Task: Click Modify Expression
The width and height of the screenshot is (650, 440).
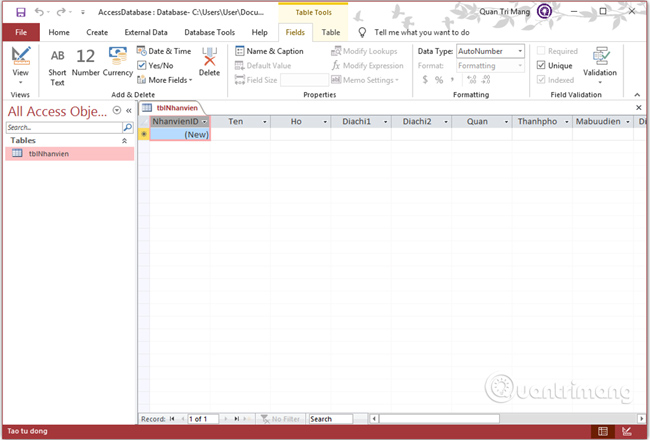Action: coord(367,66)
